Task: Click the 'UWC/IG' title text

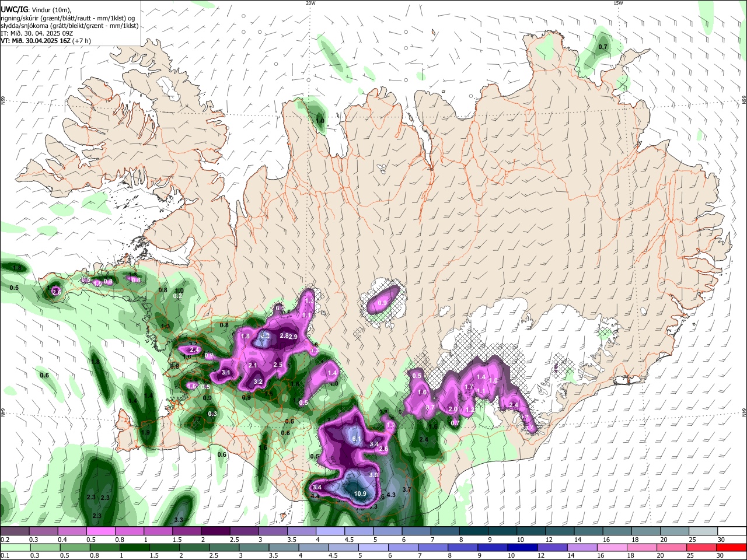Action: (14, 10)
